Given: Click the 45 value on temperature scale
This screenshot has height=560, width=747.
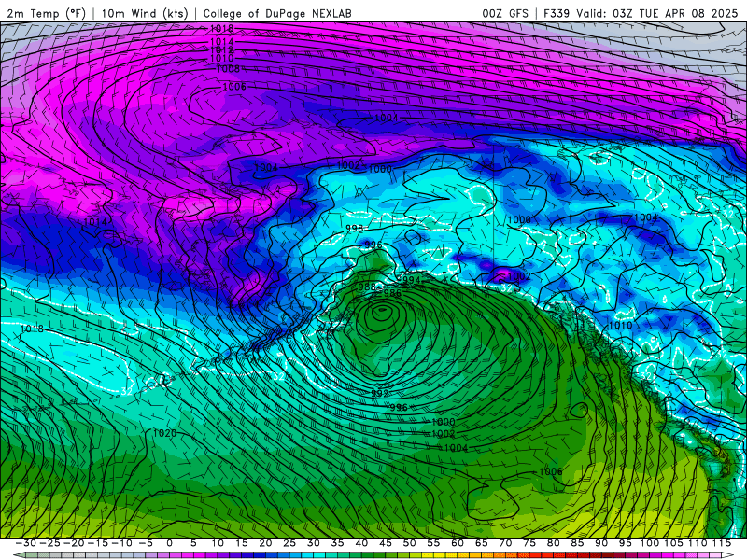Looking at the screenshot, I should pos(386,543).
